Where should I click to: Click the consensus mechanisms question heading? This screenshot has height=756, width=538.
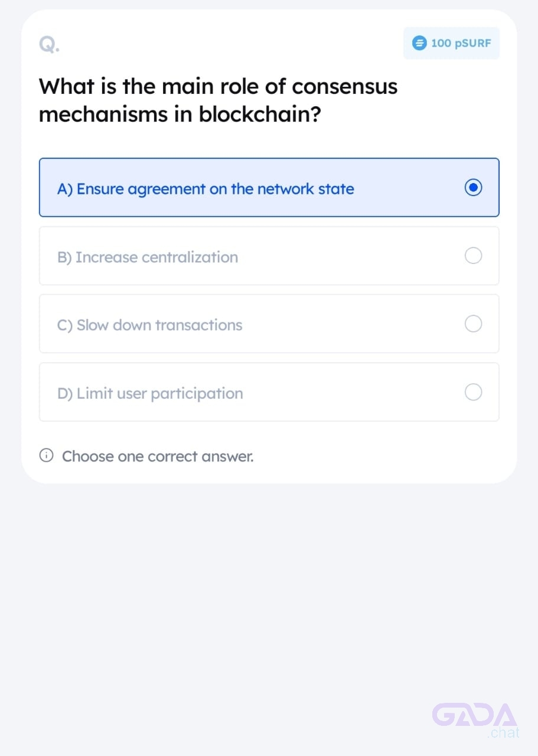219,100
